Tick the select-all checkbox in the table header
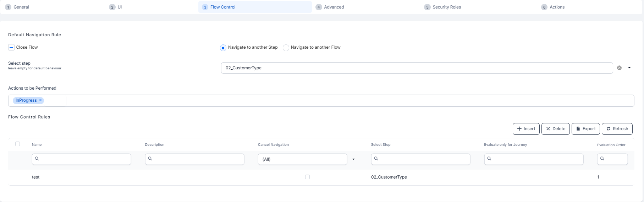644x202 pixels. (17, 144)
